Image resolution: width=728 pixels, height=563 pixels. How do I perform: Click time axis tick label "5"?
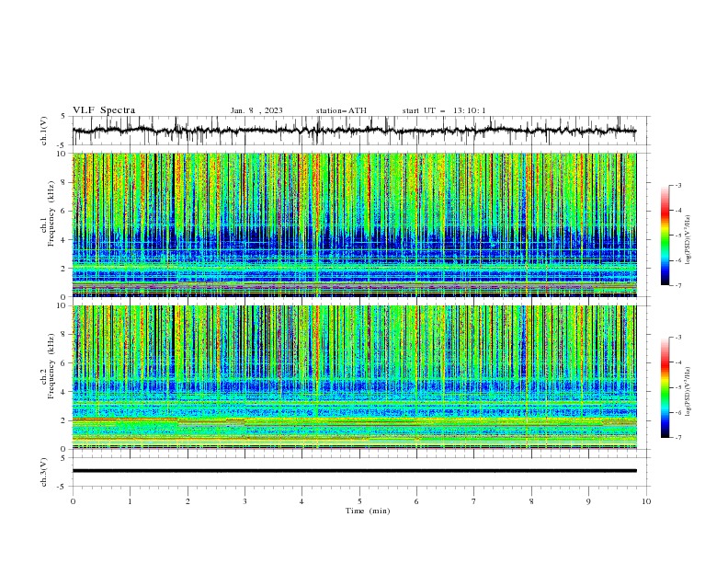[x=359, y=501]
